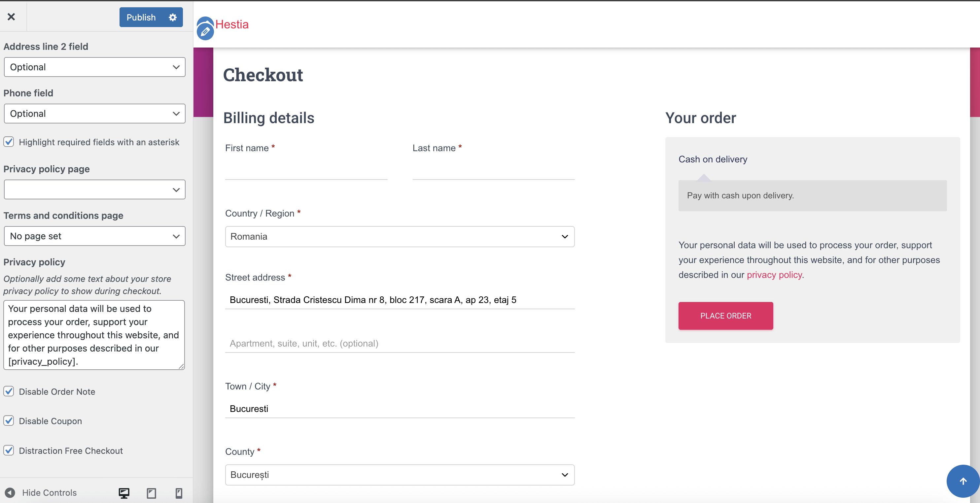Close the Customizer with the X icon
This screenshot has width=980, height=503.
(x=12, y=17)
